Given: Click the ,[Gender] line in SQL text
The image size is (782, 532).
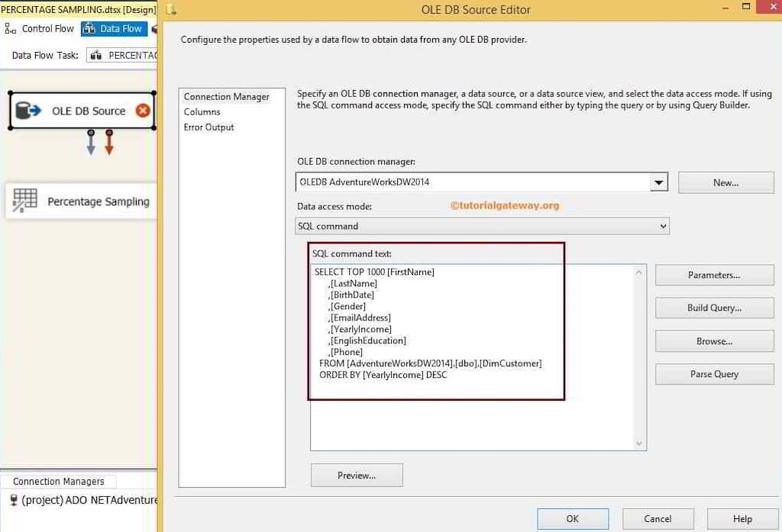Looking at the screenshot, I should point(347,307).
